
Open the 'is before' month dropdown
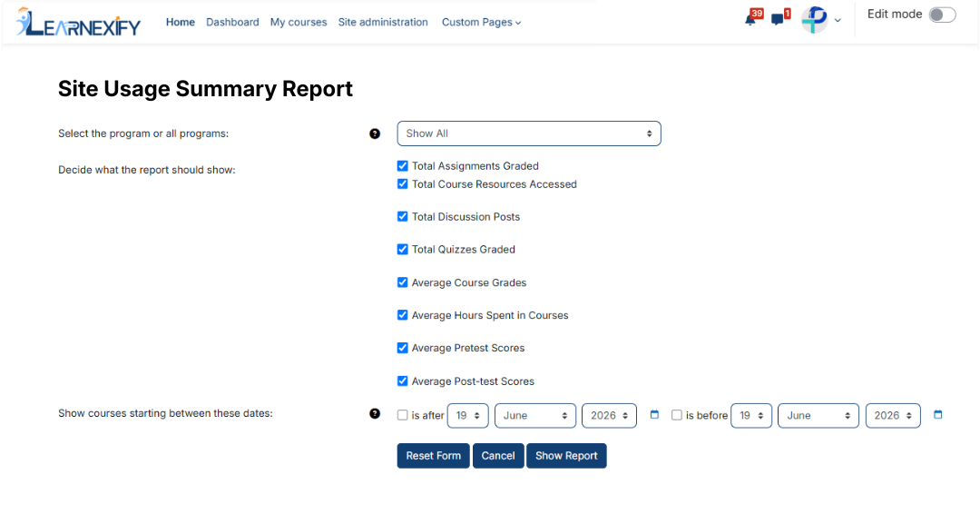point(818,416)
